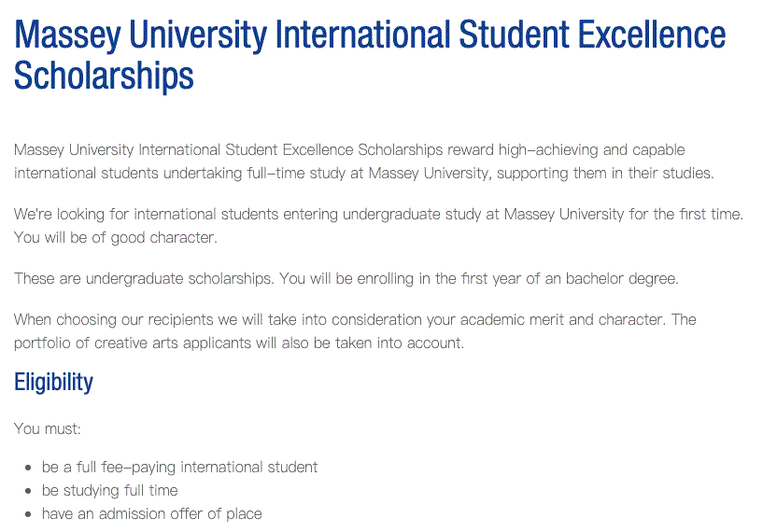Click the "be a full fee-paying international student" item
The image size is (763, 532).
click(x=179, y=467)
